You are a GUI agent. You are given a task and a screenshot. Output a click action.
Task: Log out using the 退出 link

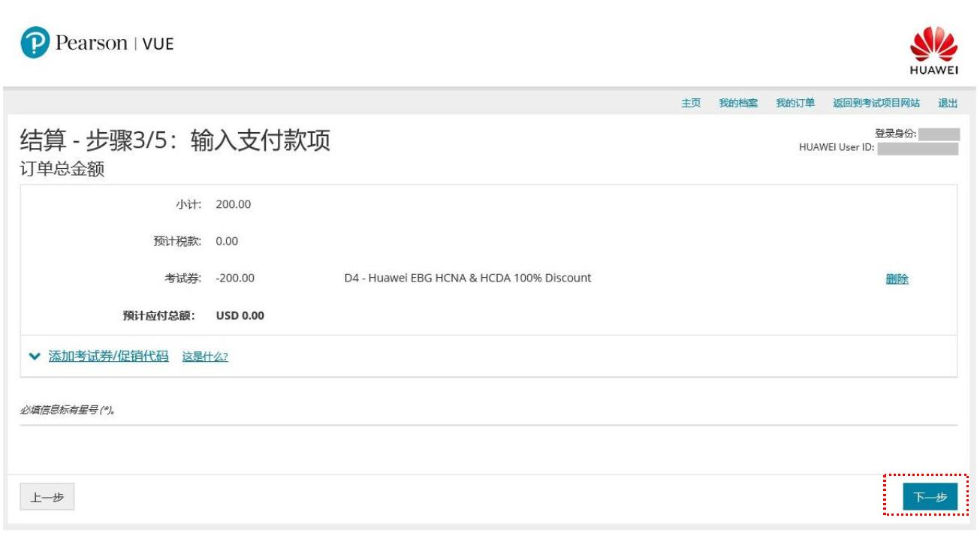pos(947,103)
